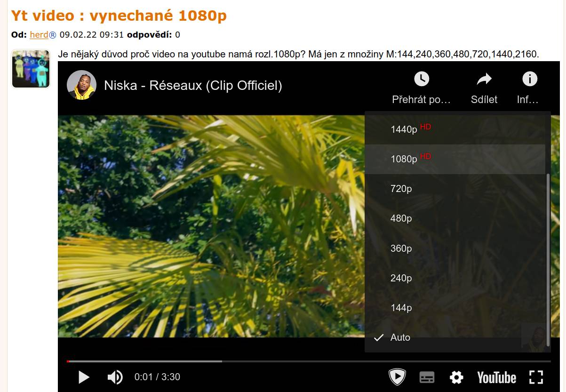Seek along the video progress bar
Viewport: 566px width, 392px height.
pos(309,361)
